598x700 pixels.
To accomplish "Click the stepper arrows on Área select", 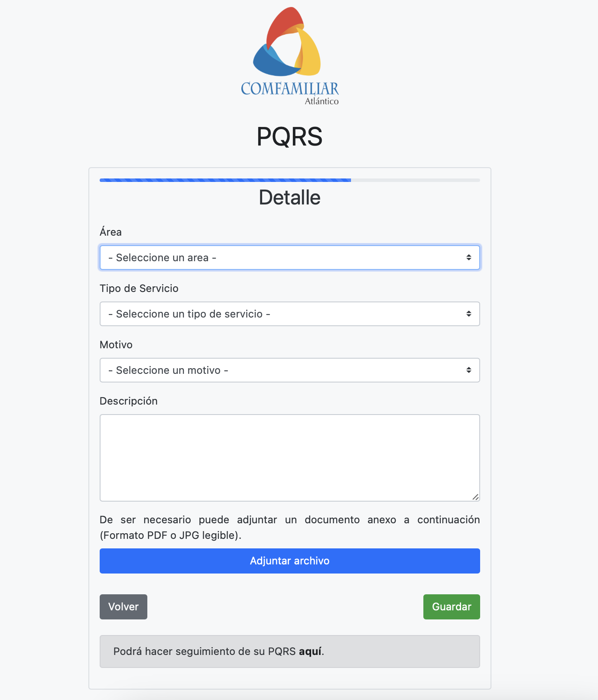I will (468, 257).
